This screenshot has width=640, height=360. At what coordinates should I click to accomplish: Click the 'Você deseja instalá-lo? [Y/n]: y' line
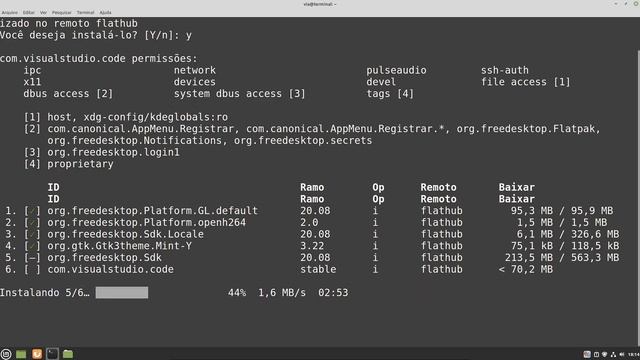point(96,36)
